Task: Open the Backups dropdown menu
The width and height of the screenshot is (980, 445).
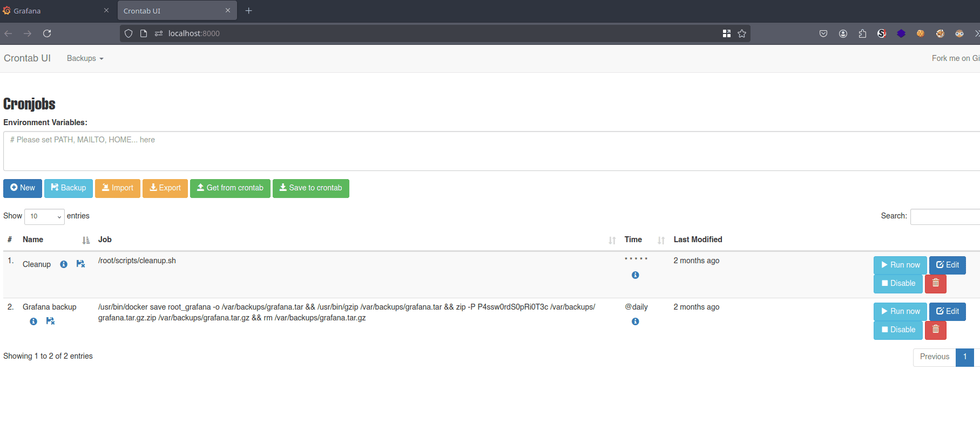Action: 85,58
